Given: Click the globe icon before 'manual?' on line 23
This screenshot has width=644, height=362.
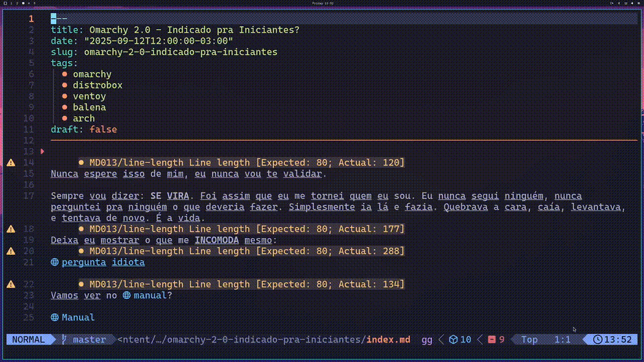Looking at the screenshot, I should (x=127, y=295).
